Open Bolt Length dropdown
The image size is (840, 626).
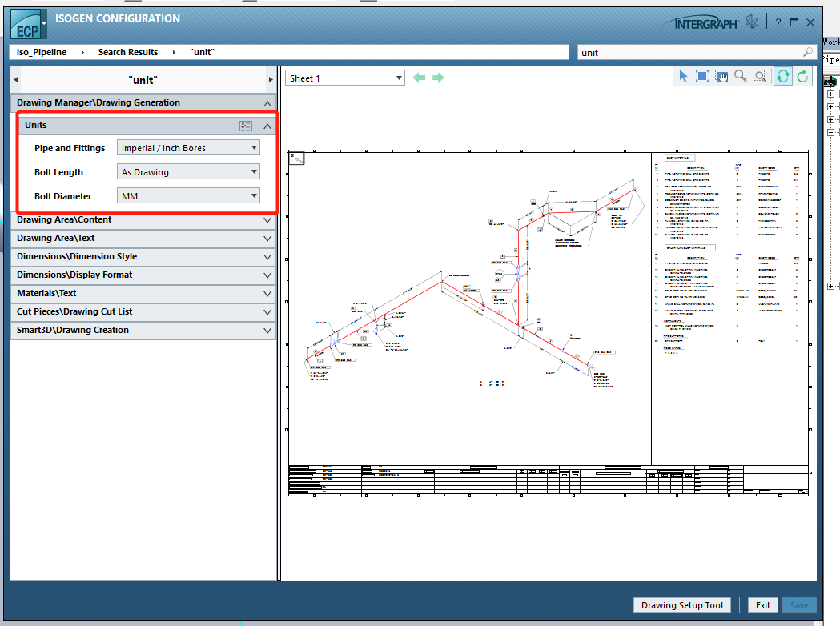pyautogui.click(x=188, y=172)
